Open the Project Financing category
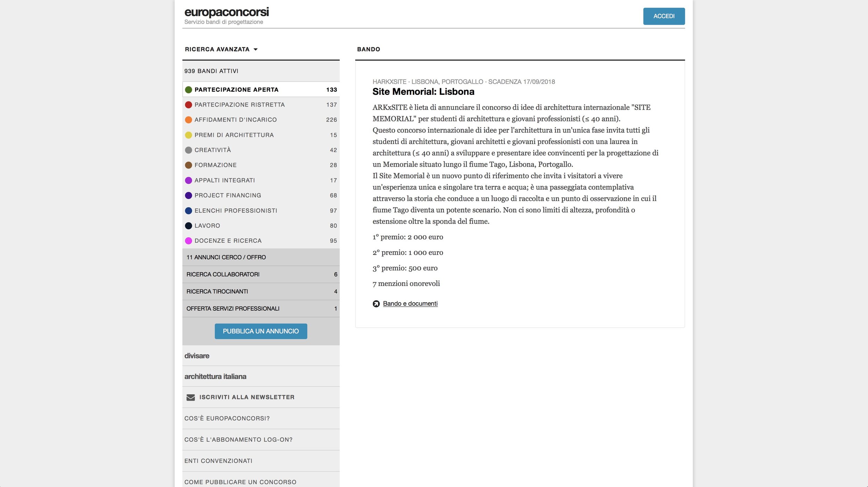This screenshot has width=868, height=487. pos(227,195)
